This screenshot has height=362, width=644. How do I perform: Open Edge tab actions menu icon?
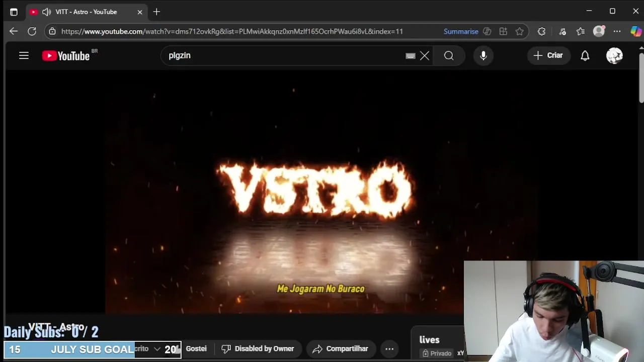pos(14,12)
